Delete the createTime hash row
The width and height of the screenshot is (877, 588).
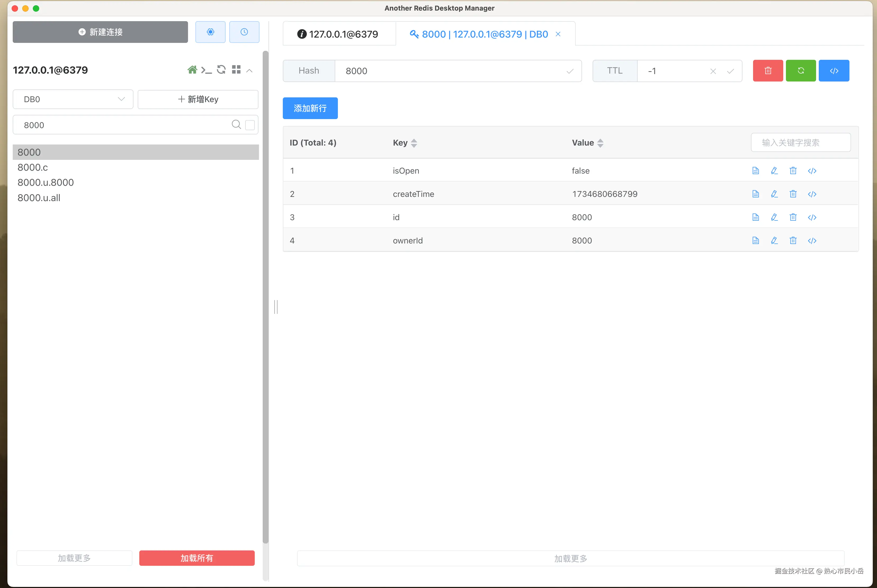793,194
